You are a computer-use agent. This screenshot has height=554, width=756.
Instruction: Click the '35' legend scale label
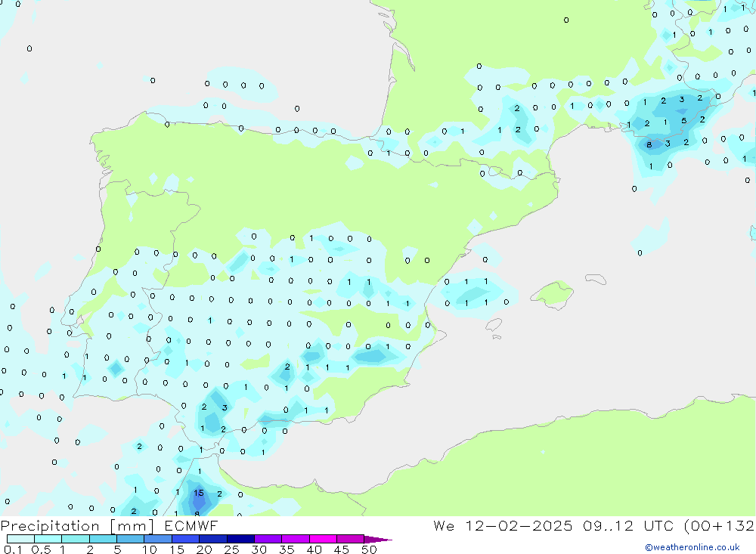pos(287,549)
